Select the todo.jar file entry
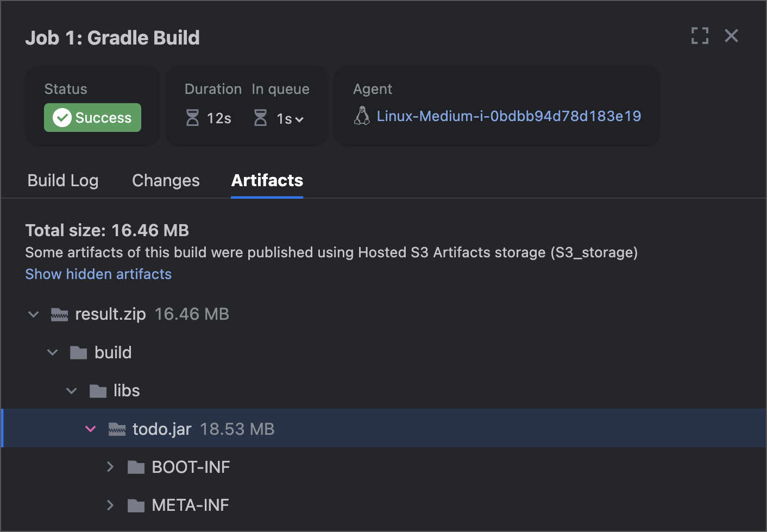Image resolution: width=767 pixels, height=532 pixels. (x=162, y=429)
